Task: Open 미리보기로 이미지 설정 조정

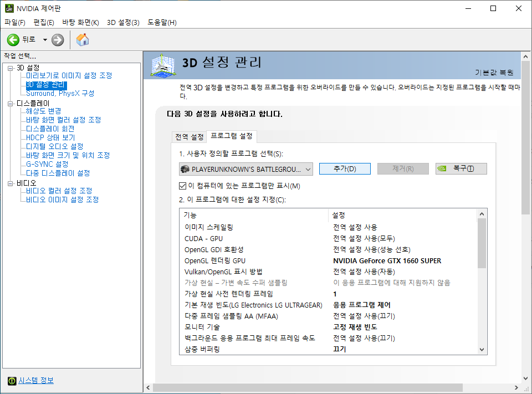Action: 69,75
